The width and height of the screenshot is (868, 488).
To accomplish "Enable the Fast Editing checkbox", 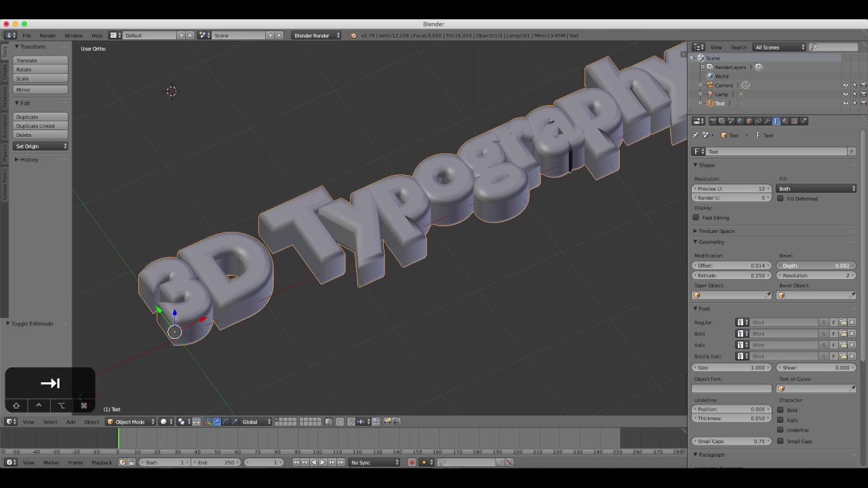I will pos(696,218).
